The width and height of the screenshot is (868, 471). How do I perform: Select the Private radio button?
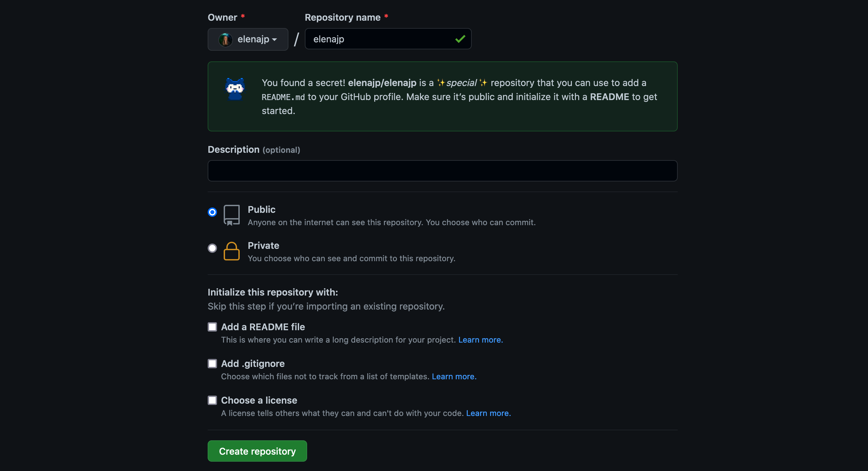(x=212, y=248)
